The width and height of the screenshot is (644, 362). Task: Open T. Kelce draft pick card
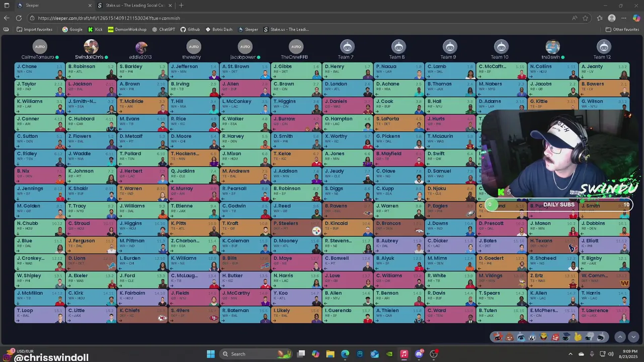click(x=296, y=157)
